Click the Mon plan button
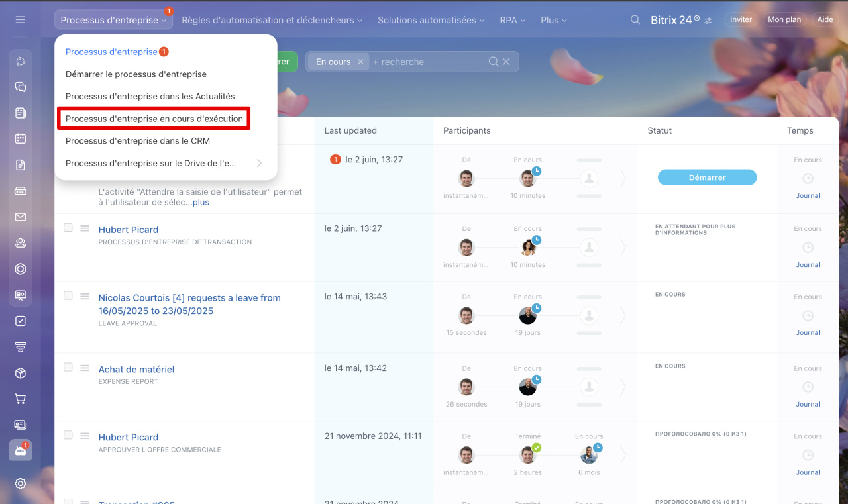Image resolution: width=848 pixels, height=504 pixels. pyautogui.click(x=784, y=20)
